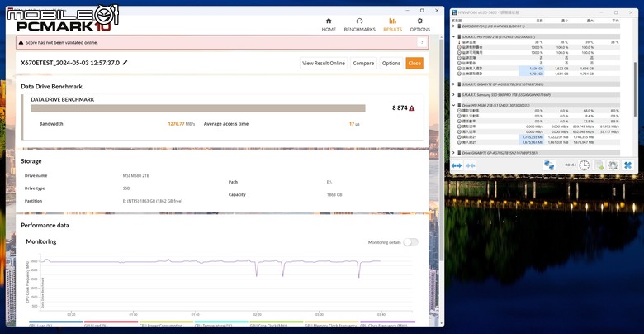
Task: Select the 839.749 MB/s maximum value
Action: tap(585, 126)
